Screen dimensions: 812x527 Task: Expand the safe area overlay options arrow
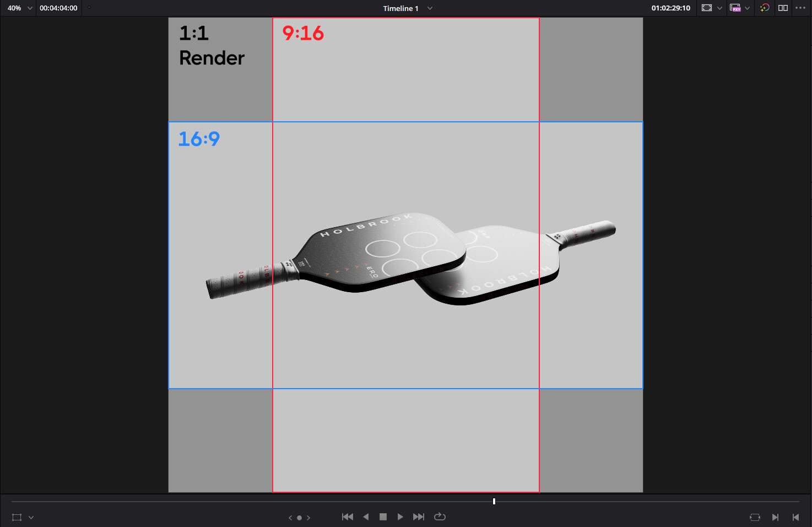pos(719,8)
